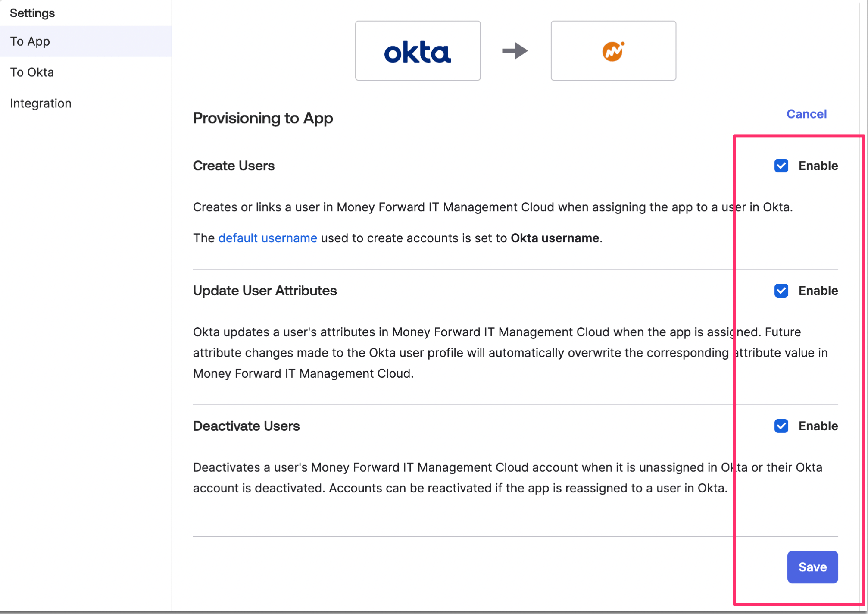Save the provisioning settings
Viewport: 868px width, 614px height.
812,567
